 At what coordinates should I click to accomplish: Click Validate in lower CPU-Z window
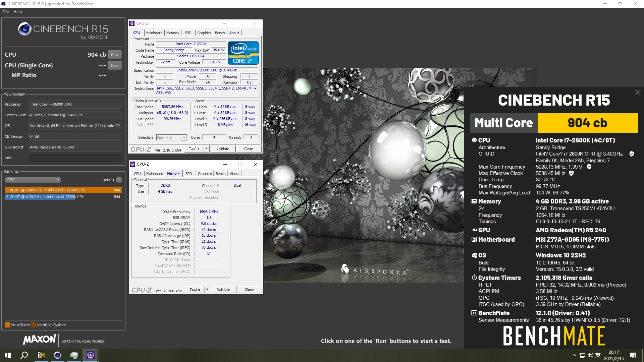(x=223, y=290)
